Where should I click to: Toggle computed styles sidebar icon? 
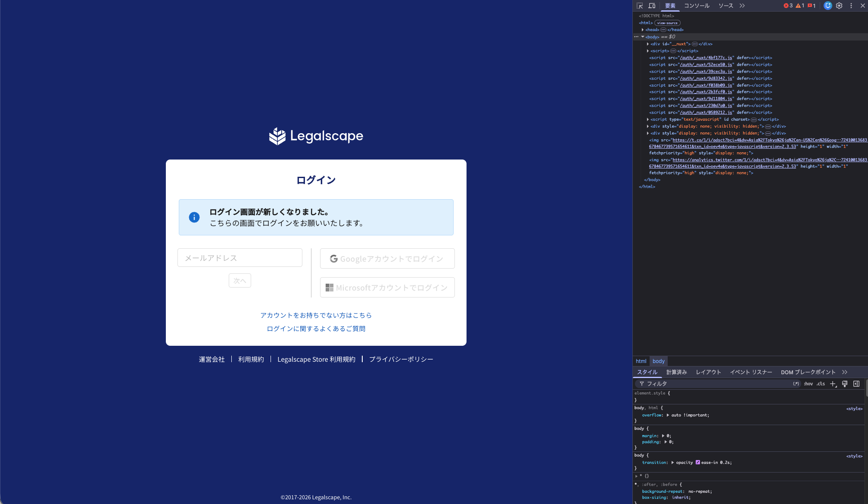coord(856,384)
